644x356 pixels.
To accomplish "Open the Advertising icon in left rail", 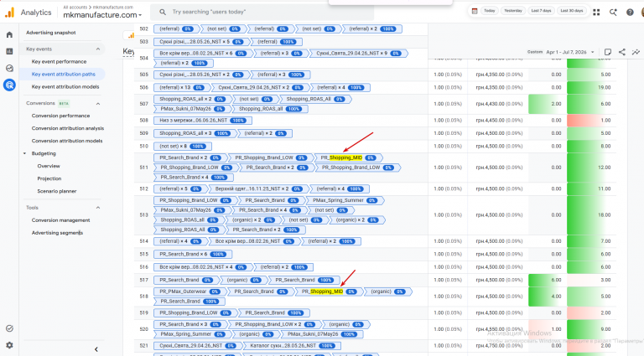I will (x=9, y=85).
